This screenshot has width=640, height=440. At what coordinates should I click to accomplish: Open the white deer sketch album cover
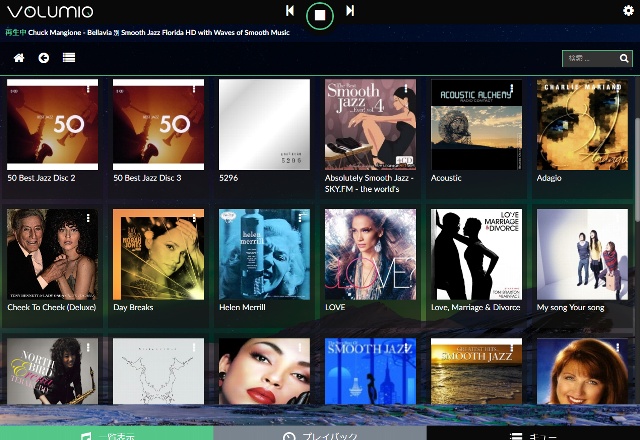coord(158,371)
